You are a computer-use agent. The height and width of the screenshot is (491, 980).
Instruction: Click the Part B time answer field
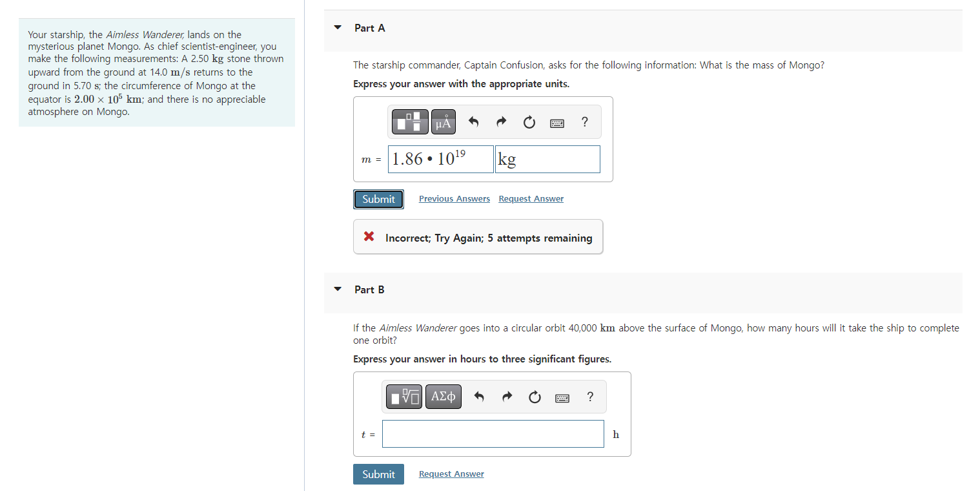493,434
